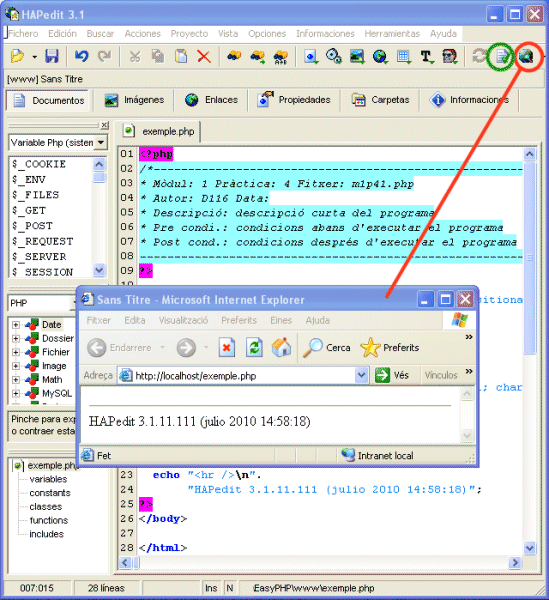Click the stop icon in Internet Explorer

pyautogui.click(x=226, y=348)
